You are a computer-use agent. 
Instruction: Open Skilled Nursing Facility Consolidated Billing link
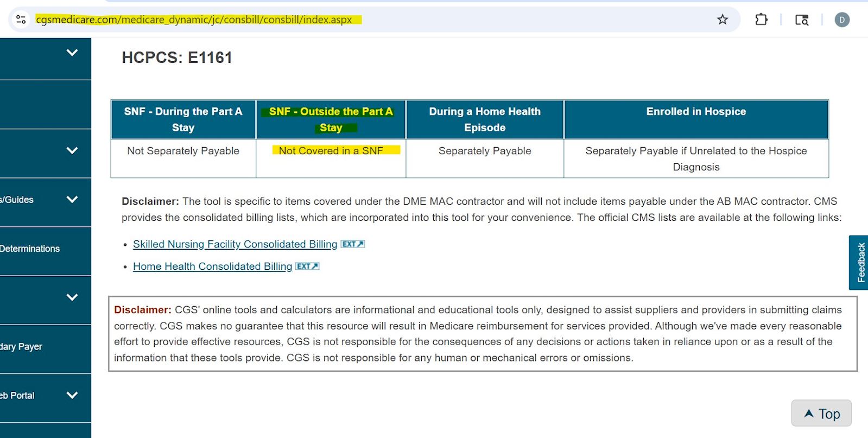coord(235,244)
